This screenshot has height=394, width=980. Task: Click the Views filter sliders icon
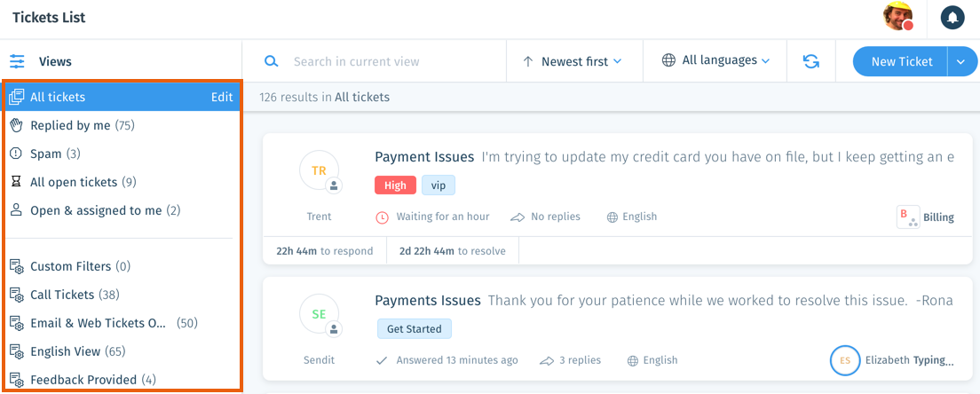17,62
